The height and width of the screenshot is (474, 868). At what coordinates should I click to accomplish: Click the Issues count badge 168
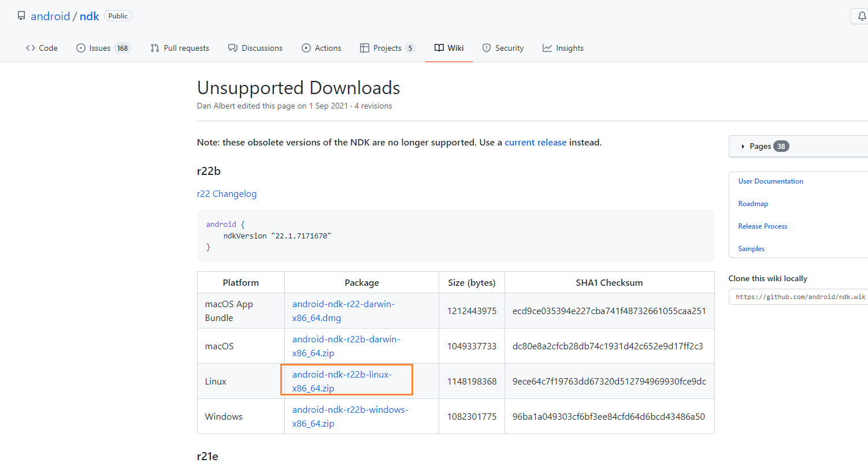(123, 48)
